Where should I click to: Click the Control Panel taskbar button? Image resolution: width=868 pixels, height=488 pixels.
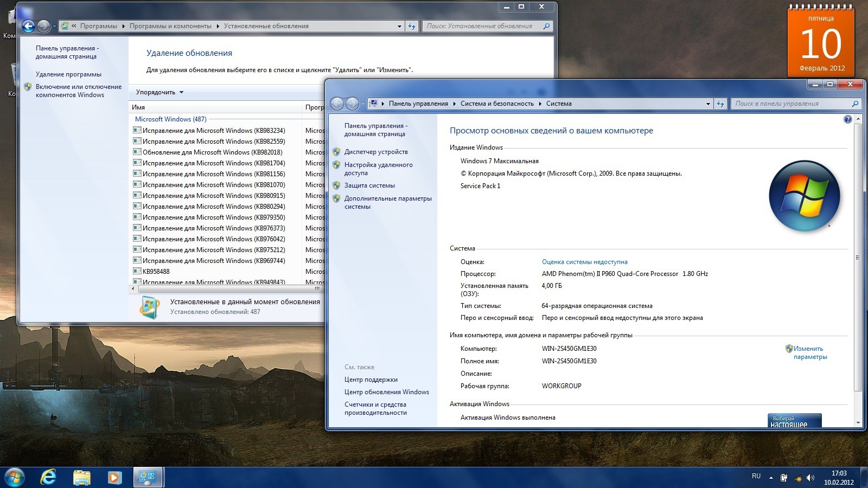click(148, 477)
